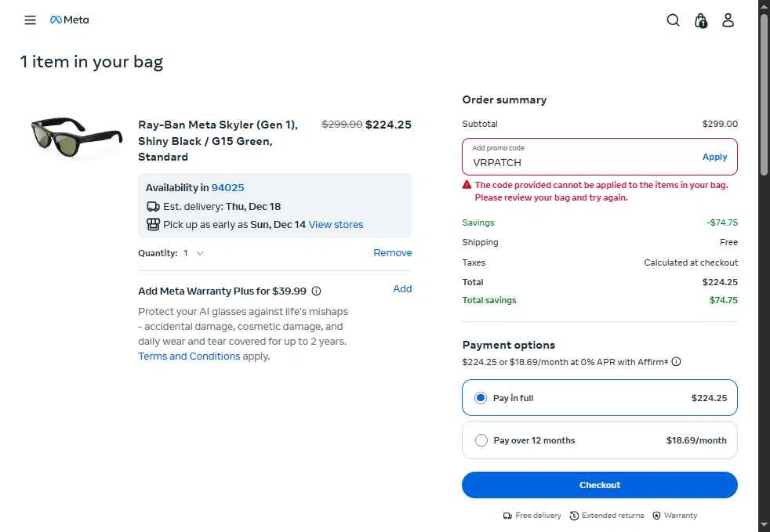This screenshot has height=532, width=770.
Task: Open the hamburger navigation menu
Action: click(x=30, y=20)
